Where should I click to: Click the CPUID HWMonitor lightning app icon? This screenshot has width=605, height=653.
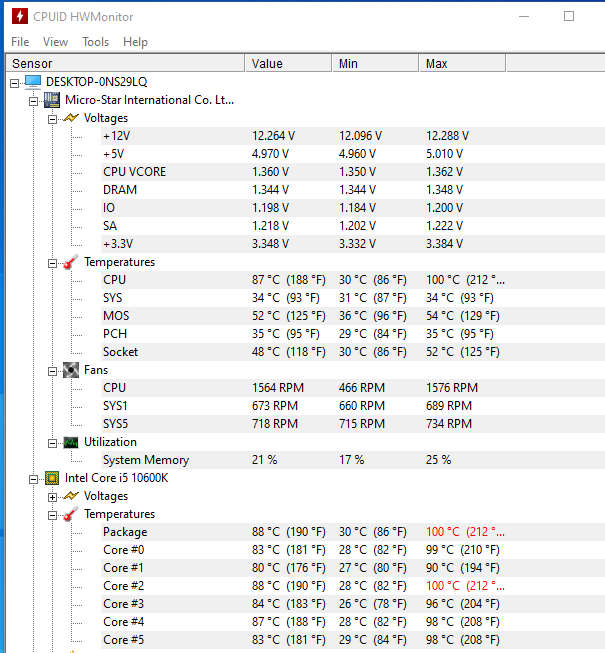[20, 17]
